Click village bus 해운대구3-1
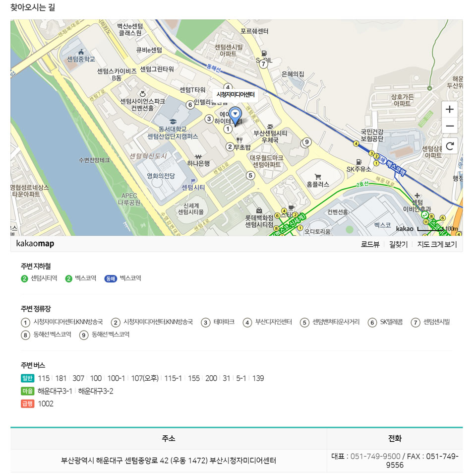Screen dimensions: 476x474 click(55, 391)
